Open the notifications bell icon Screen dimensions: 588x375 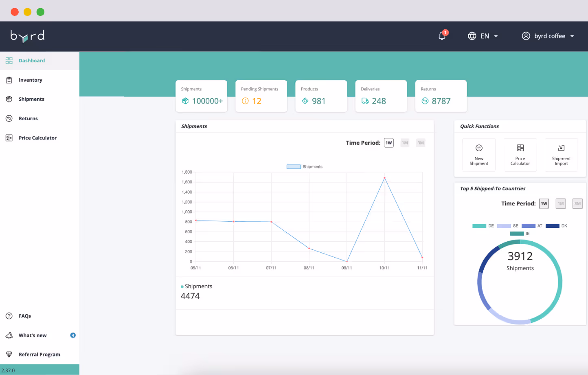[x=442, y=36]
